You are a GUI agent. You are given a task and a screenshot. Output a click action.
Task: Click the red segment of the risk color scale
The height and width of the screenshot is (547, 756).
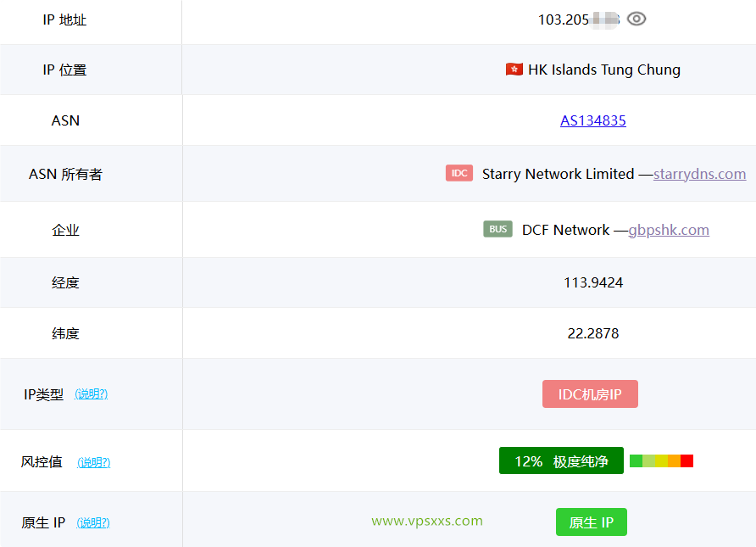pyautogui.click(x=687, y=460)
